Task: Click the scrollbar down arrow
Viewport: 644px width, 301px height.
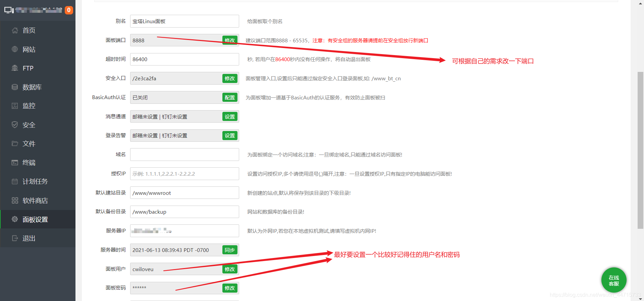Action: tap(640, 298)
